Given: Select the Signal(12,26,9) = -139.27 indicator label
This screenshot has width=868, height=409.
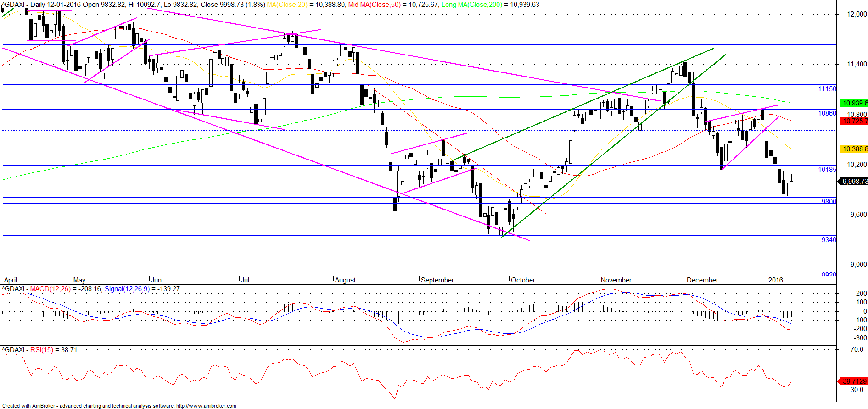Looking at the screenshot, I should (142, 289).
